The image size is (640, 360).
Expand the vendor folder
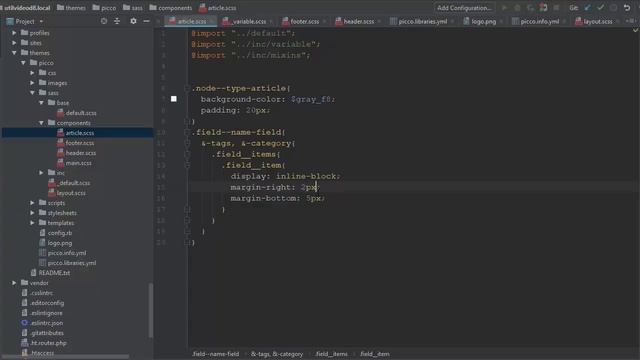coord(14,283)
